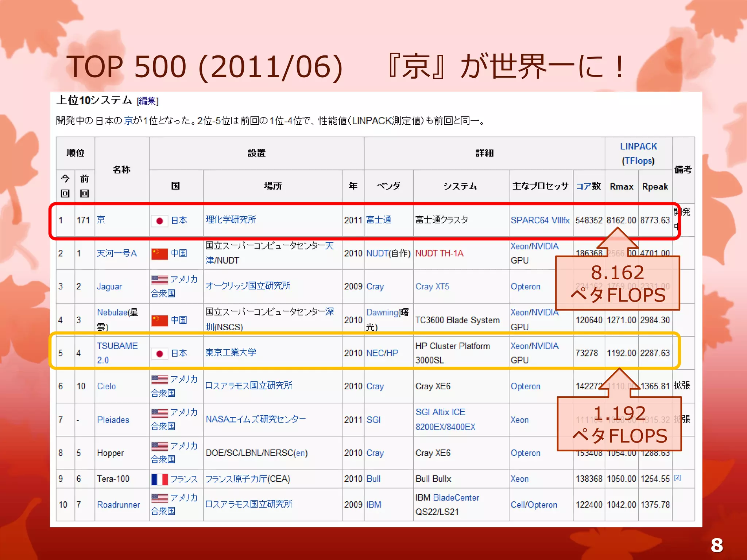This screenshot has height=560, width=747.
Task: Click the Japan flag in 京 row
Action: [x=159, y=221]
